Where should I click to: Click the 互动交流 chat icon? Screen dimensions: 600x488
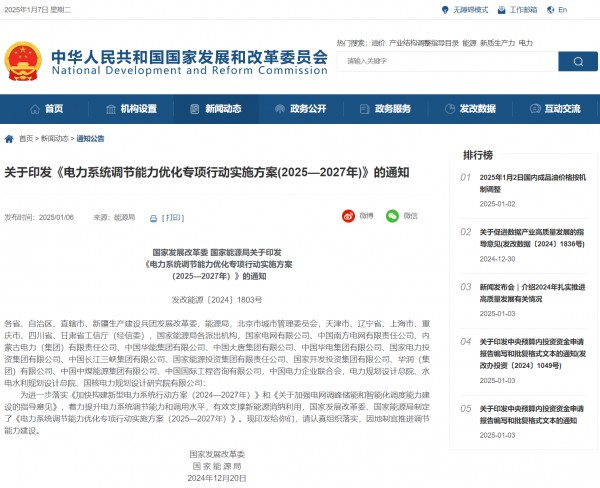coord(535,109)
